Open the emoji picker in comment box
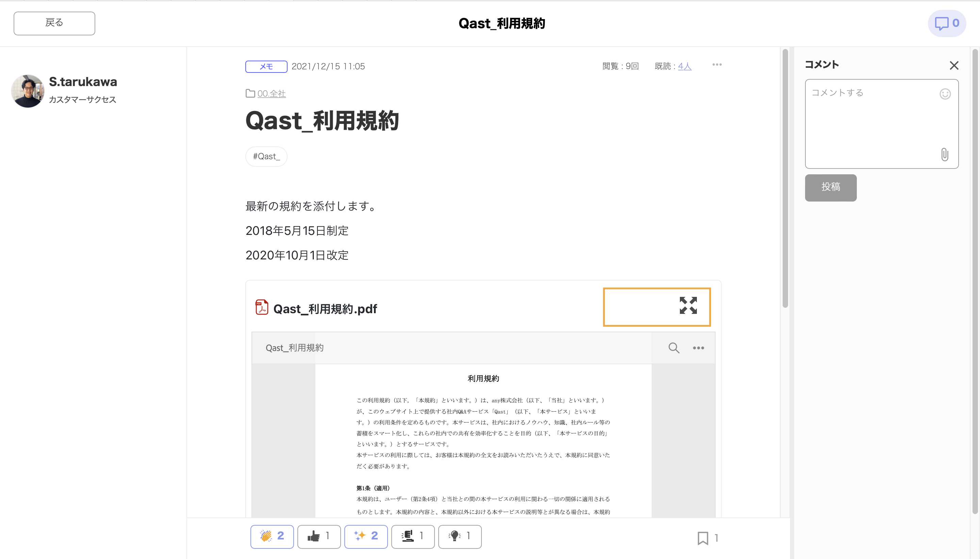The width and height of the screenshot is (980, 559). point(945,94)
